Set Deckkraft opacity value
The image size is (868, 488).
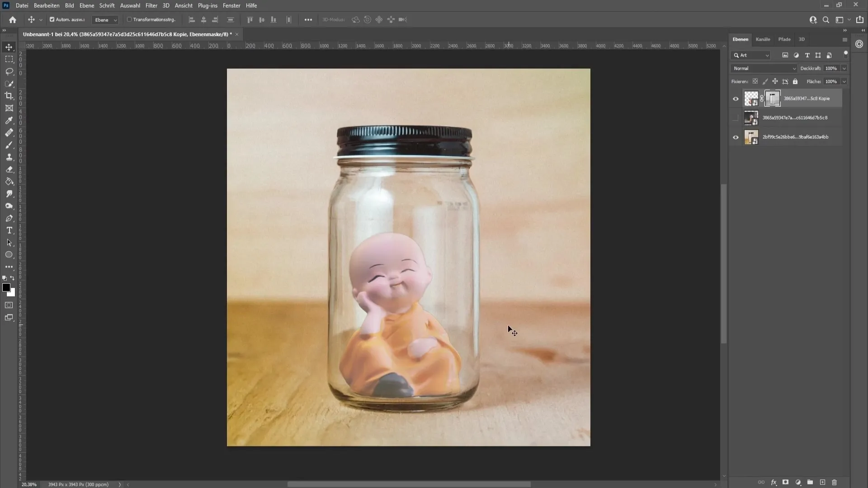(x=831, y=67)
